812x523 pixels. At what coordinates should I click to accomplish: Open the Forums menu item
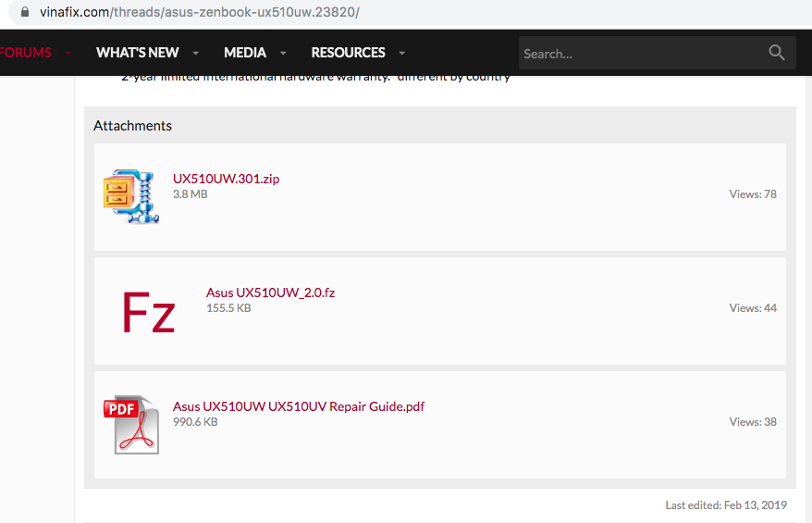click(25, 53)
